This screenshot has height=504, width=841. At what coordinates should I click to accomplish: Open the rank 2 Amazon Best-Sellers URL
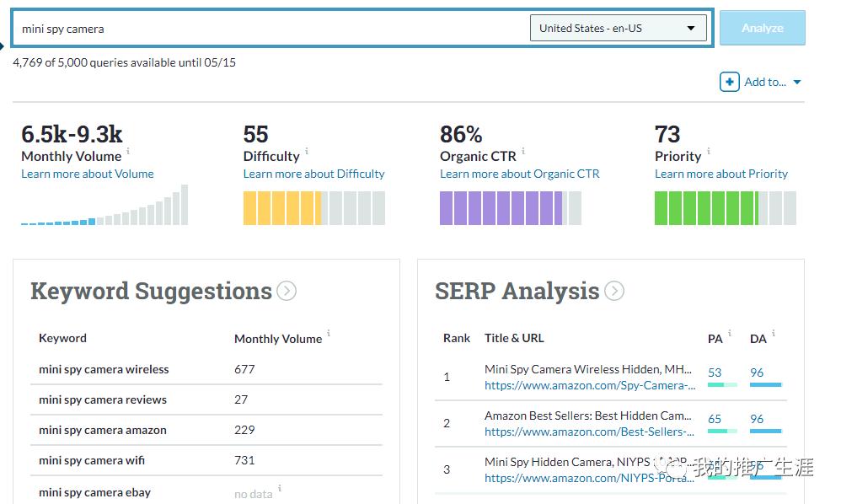pyautogui.click(x=590, y=432)
